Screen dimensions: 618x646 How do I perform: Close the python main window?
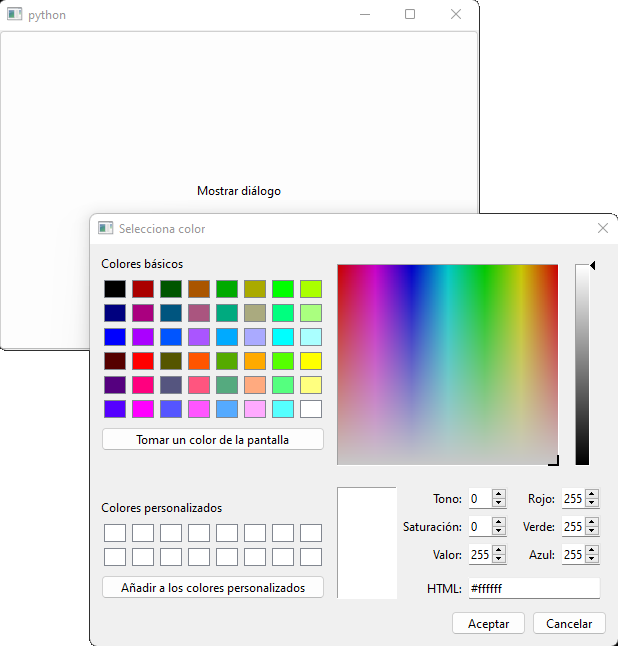tap(456, 14)
